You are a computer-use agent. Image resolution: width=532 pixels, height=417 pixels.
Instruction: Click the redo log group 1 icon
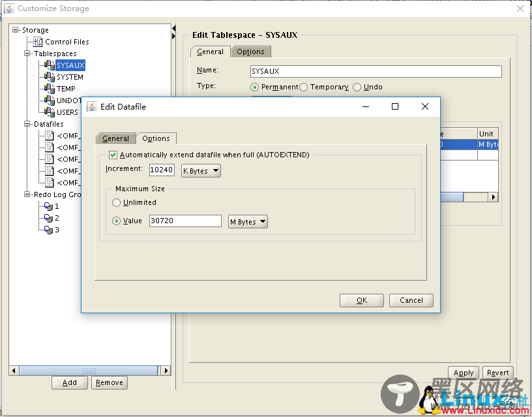(x=48, y=206)
